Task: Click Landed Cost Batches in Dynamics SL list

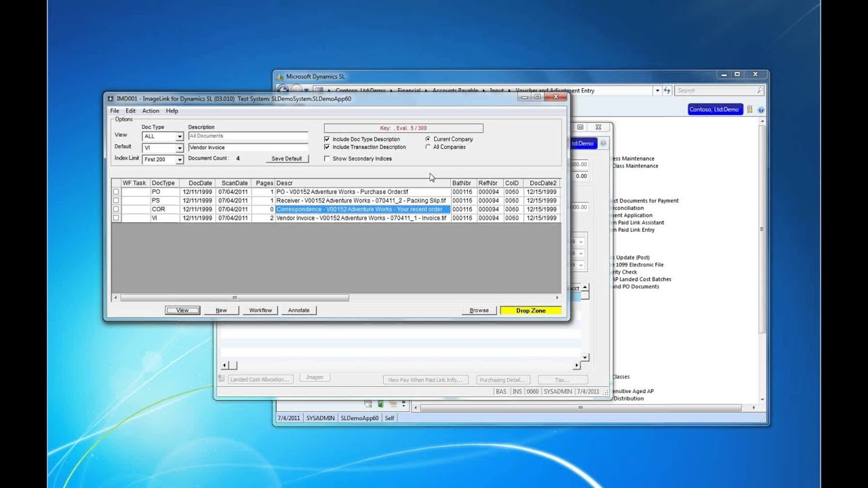Action: (642, 279)
